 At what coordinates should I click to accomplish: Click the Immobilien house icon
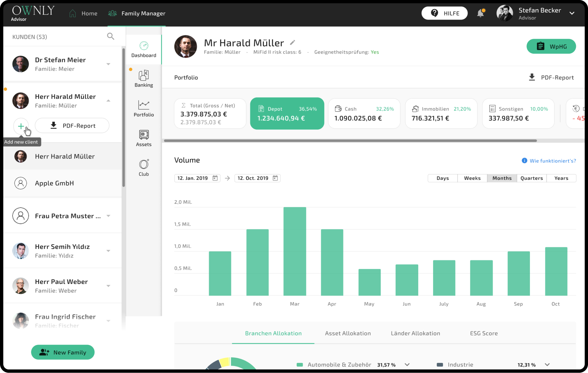(415, 109)
